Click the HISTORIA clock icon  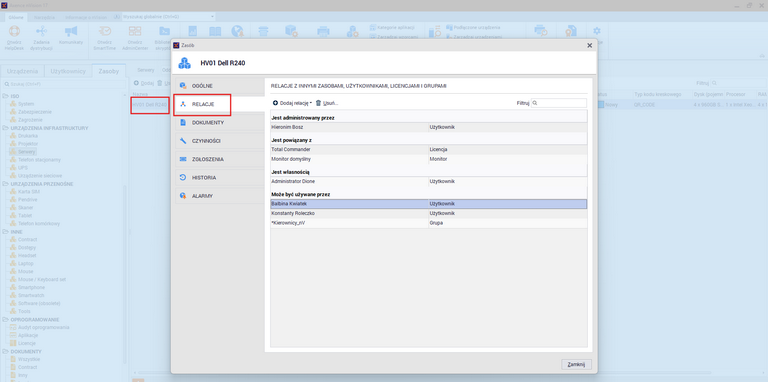[x=183, y=177]
